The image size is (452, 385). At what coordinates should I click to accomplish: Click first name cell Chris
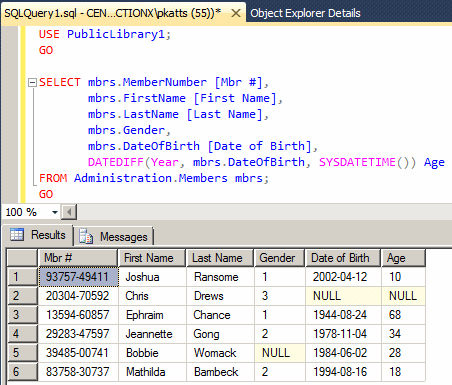[152, 296]
